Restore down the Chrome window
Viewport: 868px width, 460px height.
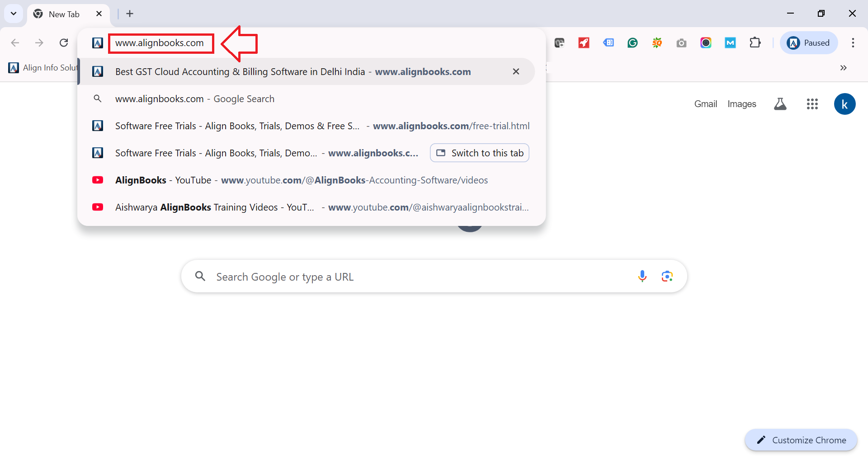click(821, 14)
